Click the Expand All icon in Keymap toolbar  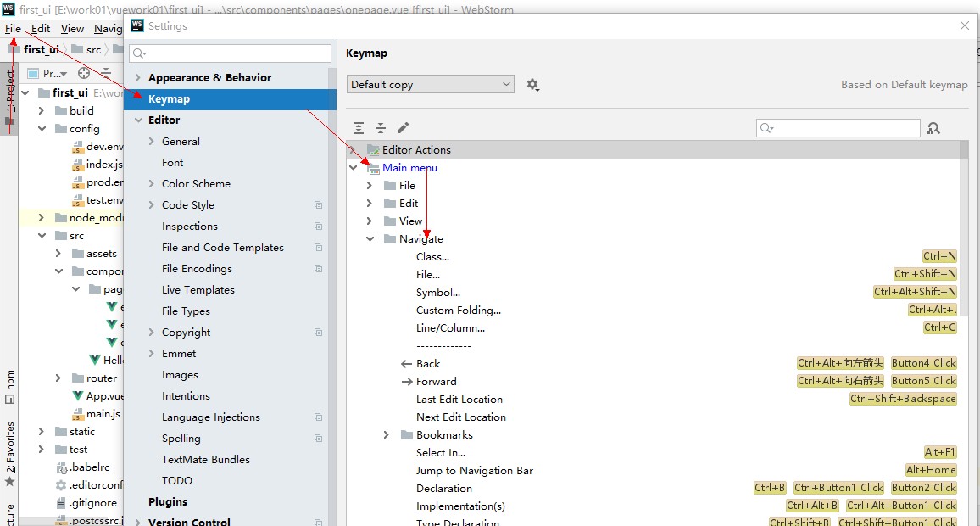tap(358, 128)
